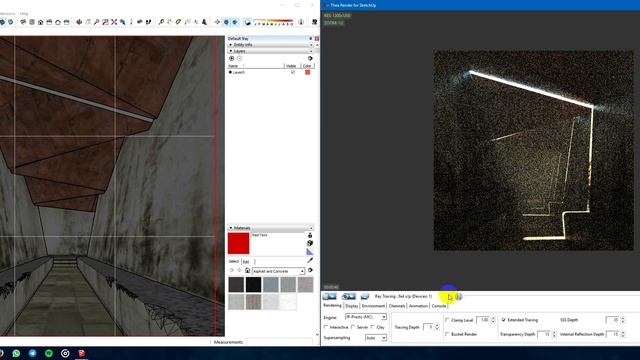Switch to the Channels tab
The image size is (640, 360).
pos(397,306)
